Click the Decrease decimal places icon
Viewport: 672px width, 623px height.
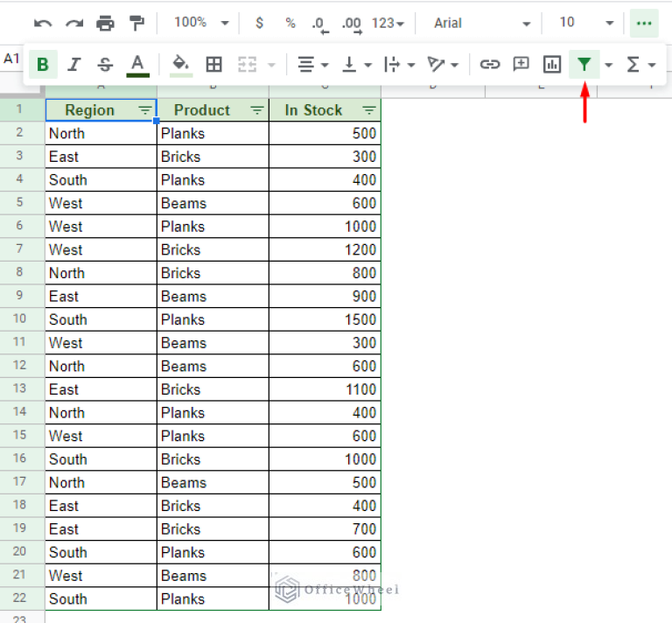pos(320,24)
